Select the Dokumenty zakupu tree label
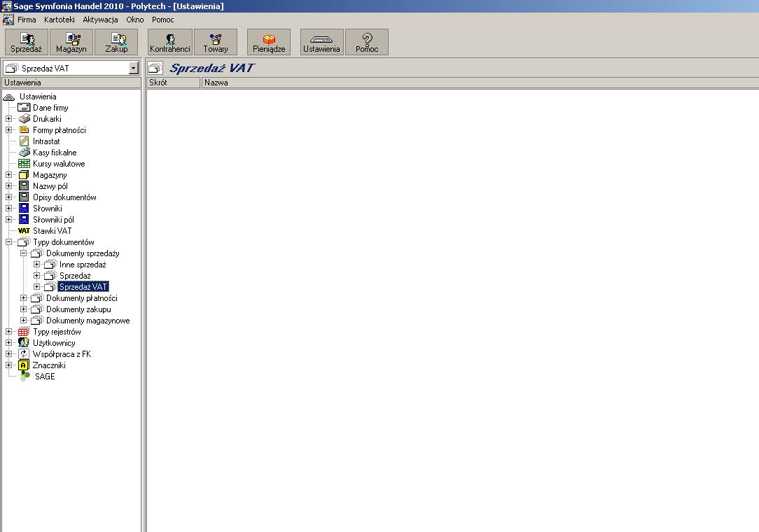The image size is (759, 532). click(78, 309)
